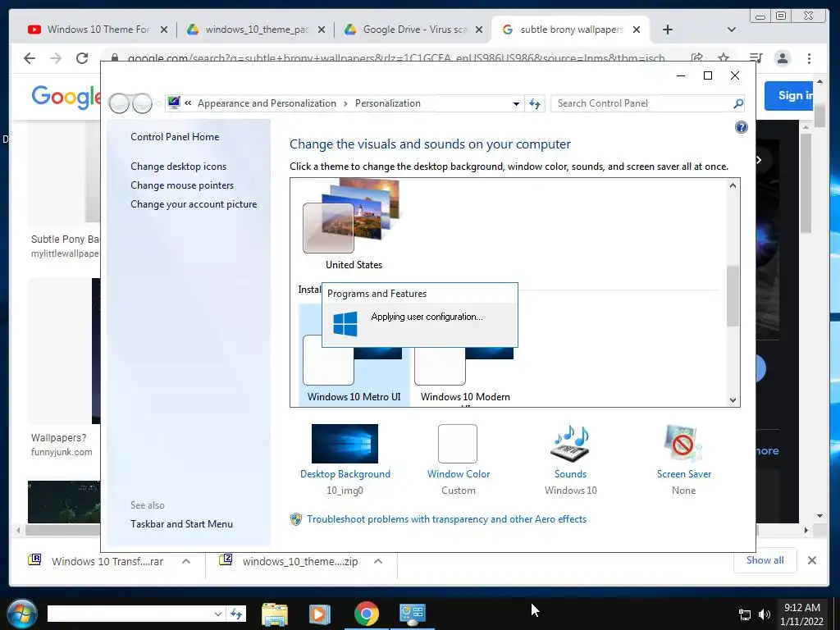Click the Control Panel back arrow button
Viewport: 840px width, 630px height.
pos(119,103)
